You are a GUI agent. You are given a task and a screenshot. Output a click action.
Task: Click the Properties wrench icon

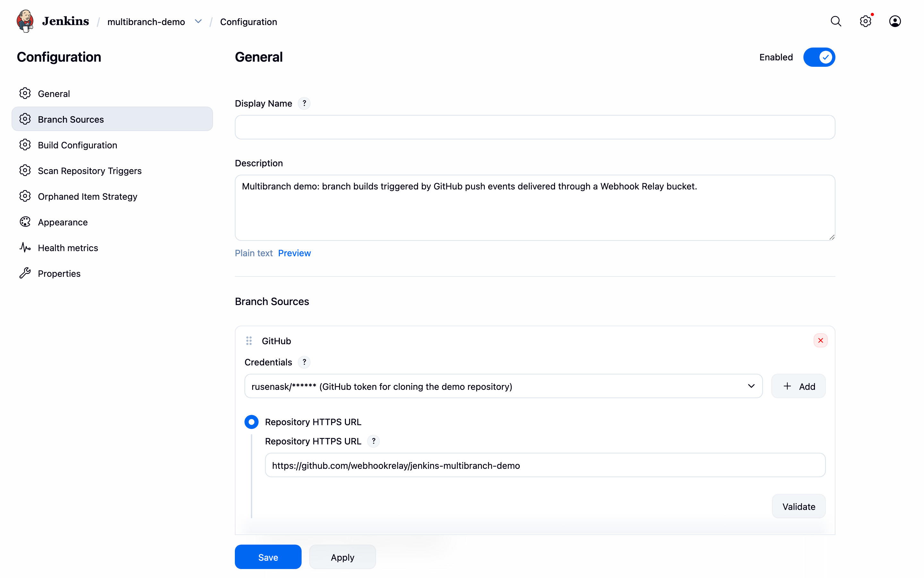[x=25, y=273]
